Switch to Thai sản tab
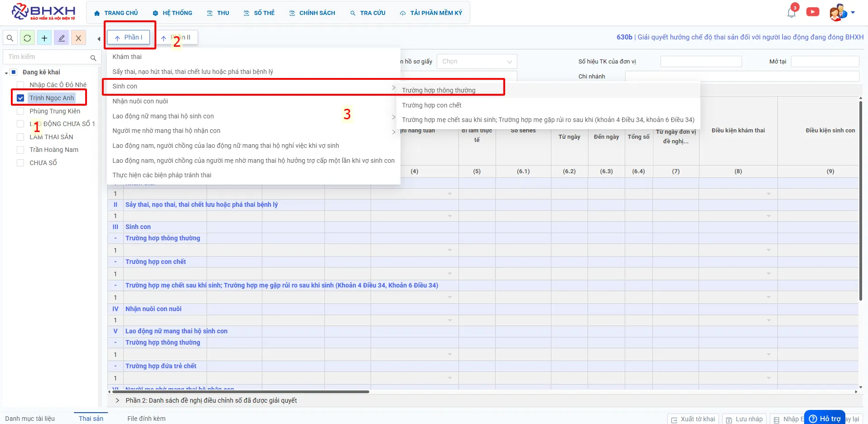Image resolution: width=868 pixels, height=424 pixels. pyautogui.click(x=91, y=419)
